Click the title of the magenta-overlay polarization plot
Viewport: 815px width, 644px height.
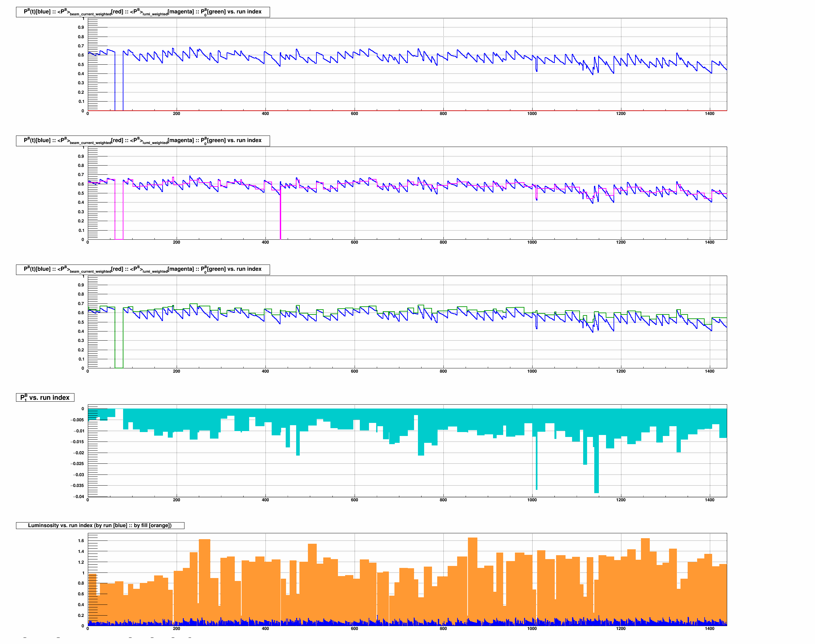click(142, 141)
